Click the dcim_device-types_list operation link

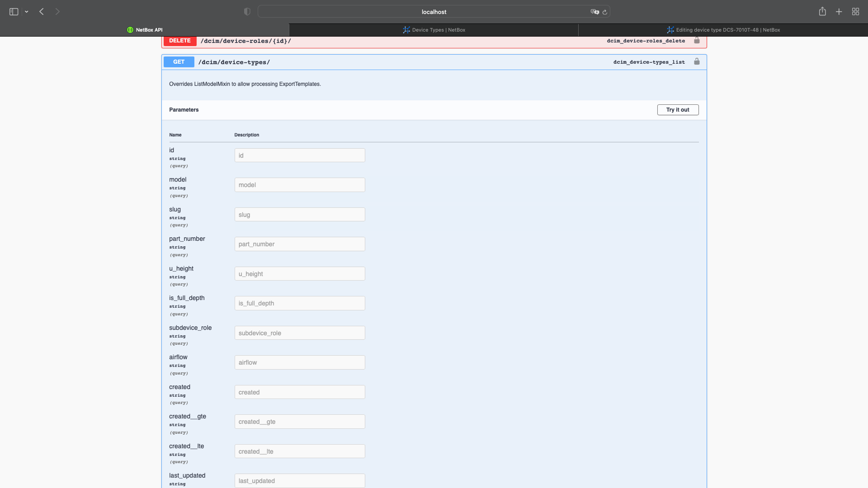point(649,62)
